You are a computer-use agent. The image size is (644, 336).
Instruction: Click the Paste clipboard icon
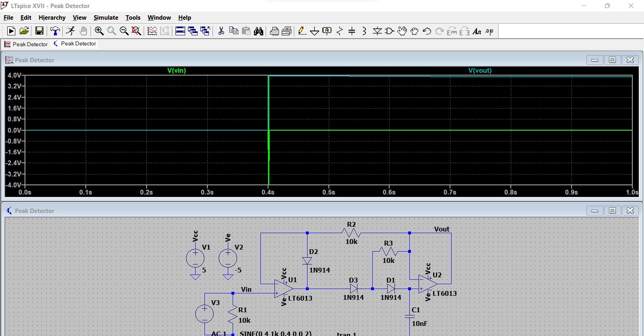point(246,31)
